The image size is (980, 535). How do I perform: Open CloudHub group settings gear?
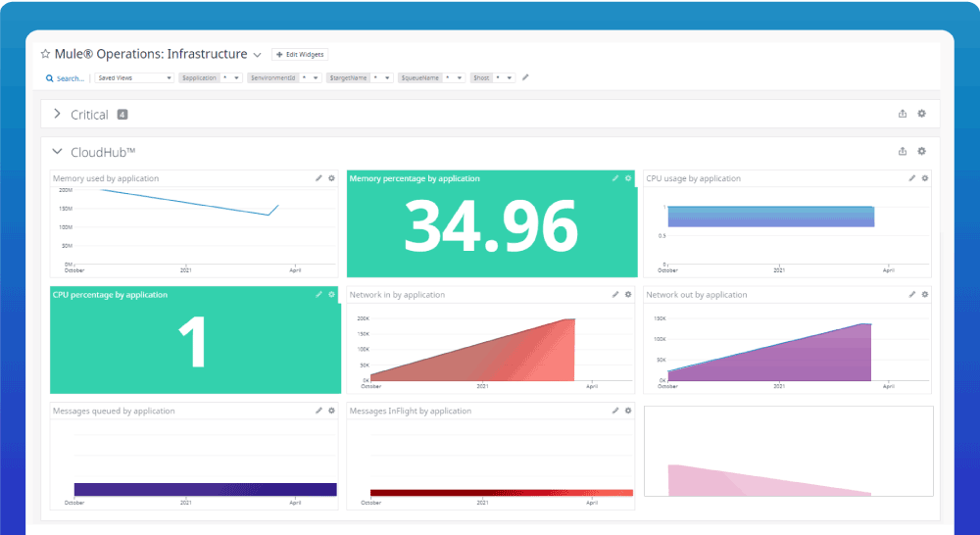[921, 151]
